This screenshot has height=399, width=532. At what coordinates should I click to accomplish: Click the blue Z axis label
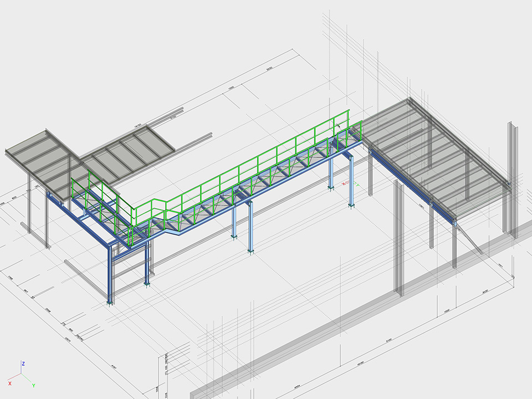[23, 364]
